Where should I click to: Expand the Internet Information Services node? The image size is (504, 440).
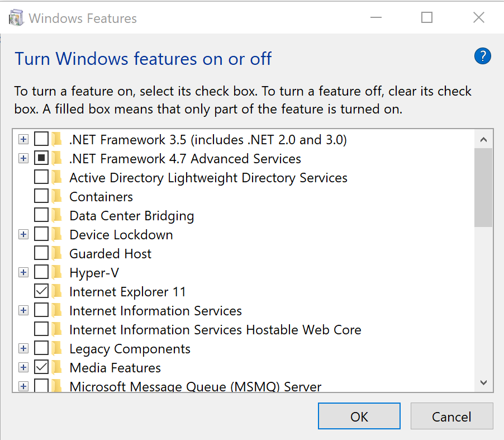tap(23, 310)
